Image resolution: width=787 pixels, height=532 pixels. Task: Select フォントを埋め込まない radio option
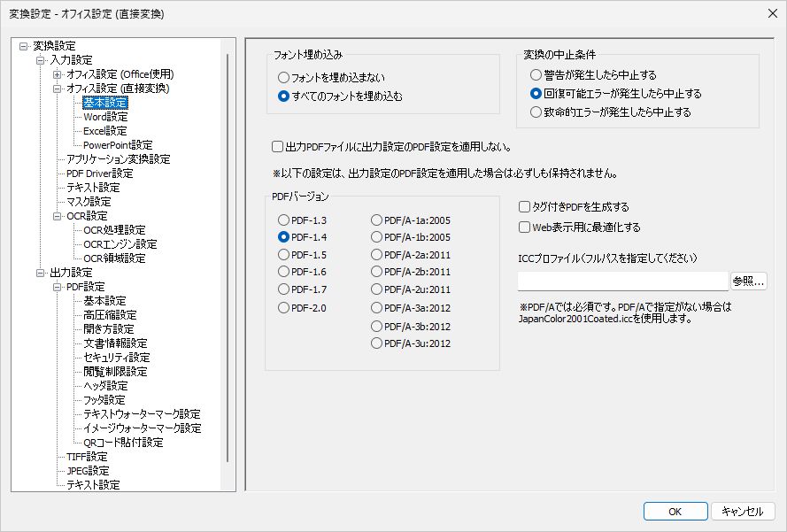[x=284, y=78]
